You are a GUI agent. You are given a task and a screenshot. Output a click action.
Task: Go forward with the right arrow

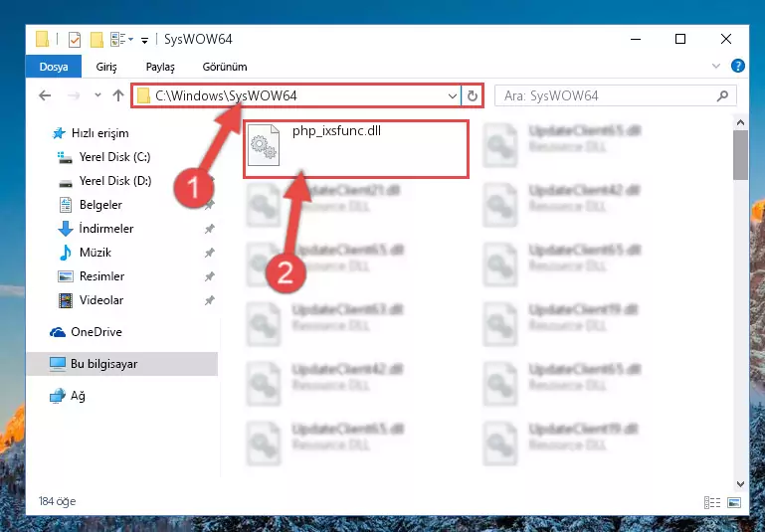(74, 95)
